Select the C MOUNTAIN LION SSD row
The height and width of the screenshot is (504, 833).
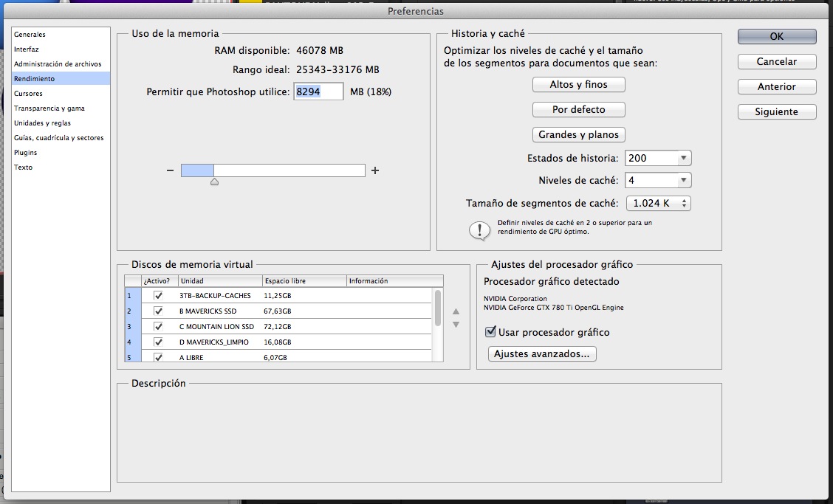(278, 326)
